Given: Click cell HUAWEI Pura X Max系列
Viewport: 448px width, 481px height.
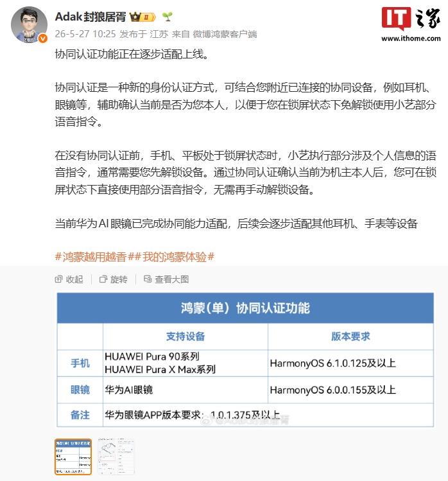Looking at the screenshot, I should pos(160,369).
